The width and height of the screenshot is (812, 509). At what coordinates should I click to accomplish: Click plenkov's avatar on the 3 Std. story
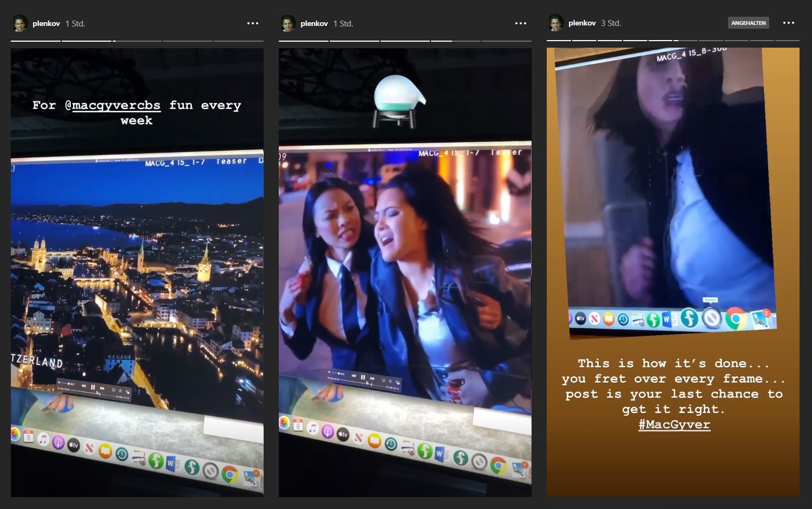pyautogui.click(x=555, y=23)
